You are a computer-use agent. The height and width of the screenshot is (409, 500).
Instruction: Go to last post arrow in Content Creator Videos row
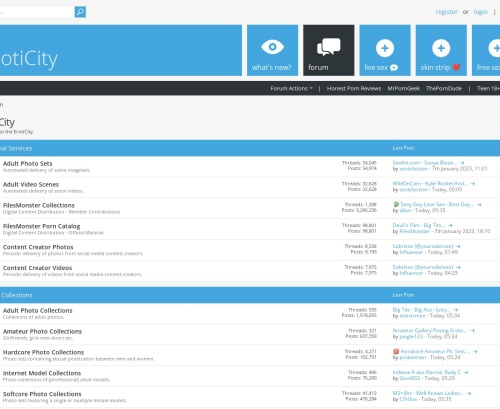coord(458,267)
